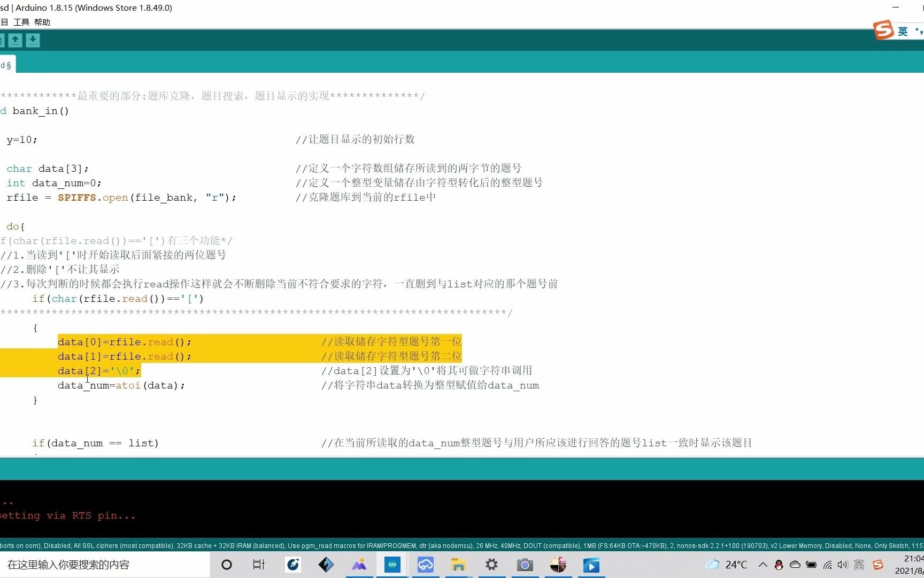Click the 英 IME tray indicator
Screen dimensions: 924x578
point(859,565)
